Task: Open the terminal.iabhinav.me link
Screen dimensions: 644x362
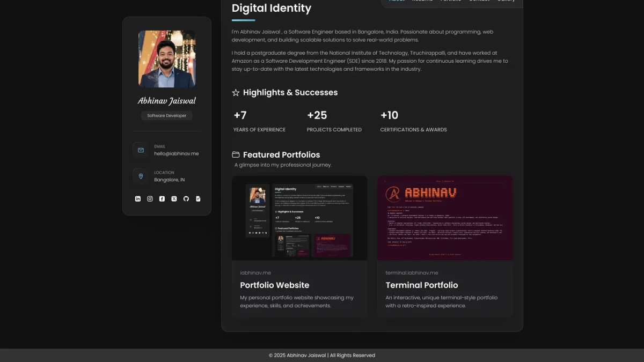Action: click(411, 272)
